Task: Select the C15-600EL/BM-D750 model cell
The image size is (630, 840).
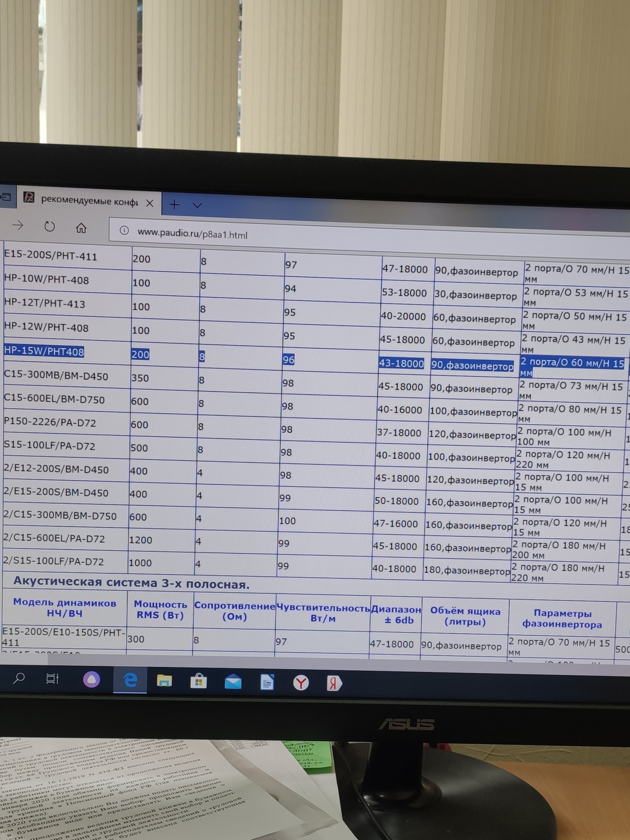Action: point(66,399)
